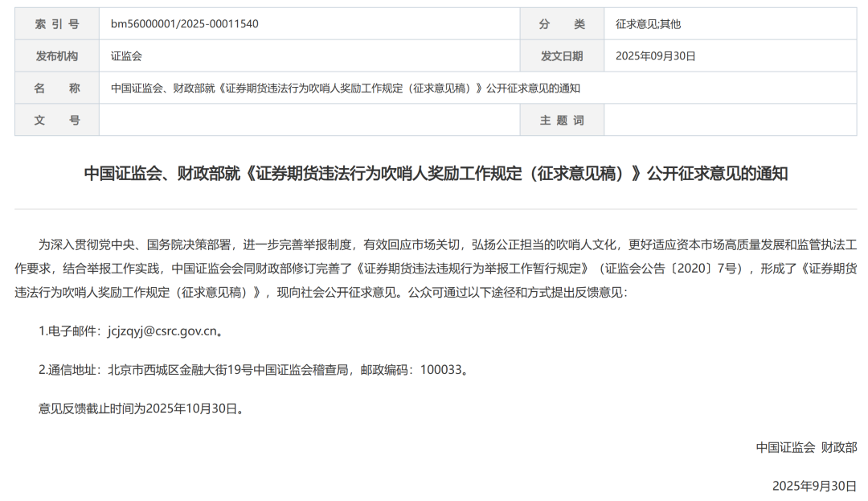Screen dimensions: 868x501
Task: Click the 文号 label cell
Action: coord(57,120)
